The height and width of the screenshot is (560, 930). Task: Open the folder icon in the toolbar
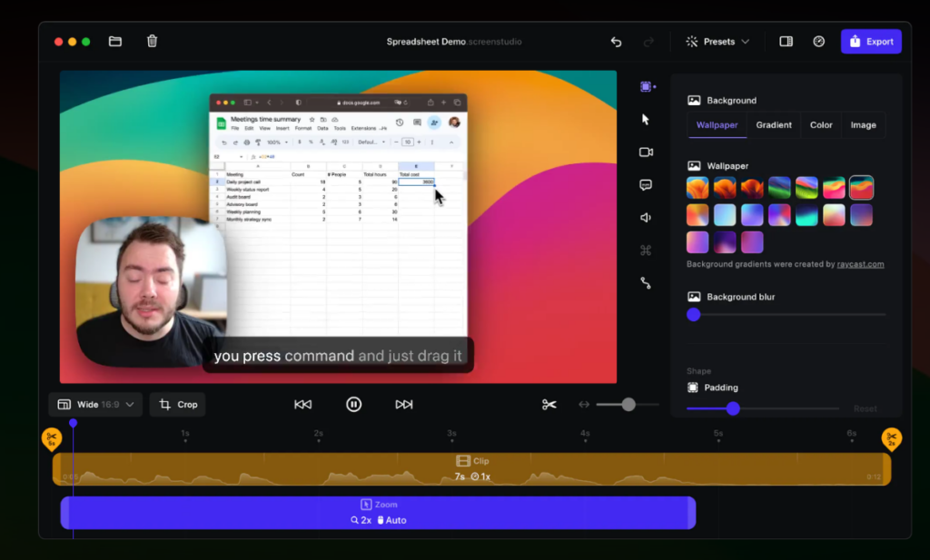(x=114, y=41)
